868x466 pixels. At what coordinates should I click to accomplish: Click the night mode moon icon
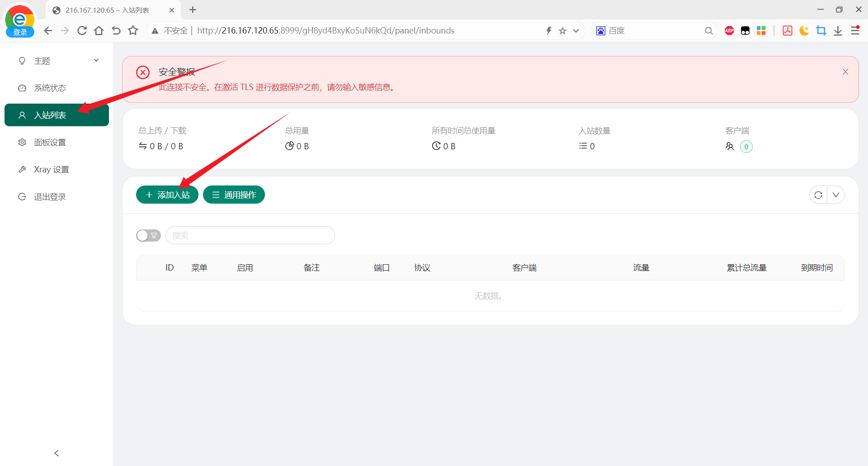(x=804, y=31)
